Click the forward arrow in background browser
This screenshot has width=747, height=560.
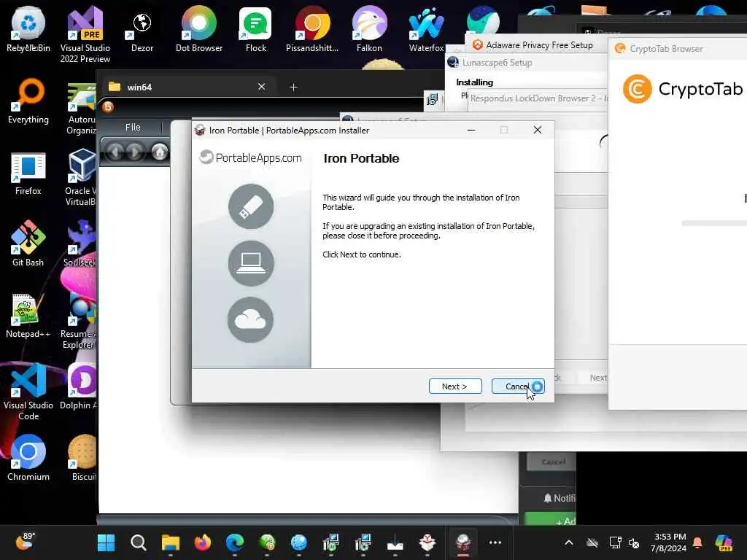pos(136,152)
